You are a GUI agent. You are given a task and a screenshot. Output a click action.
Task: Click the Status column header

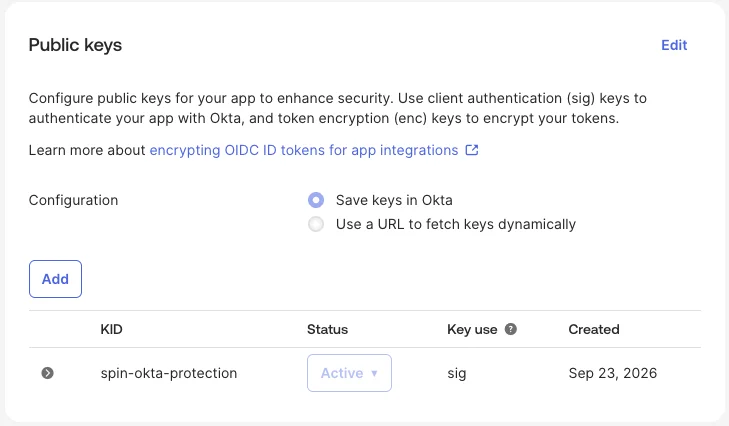click(x=327, y=329)
